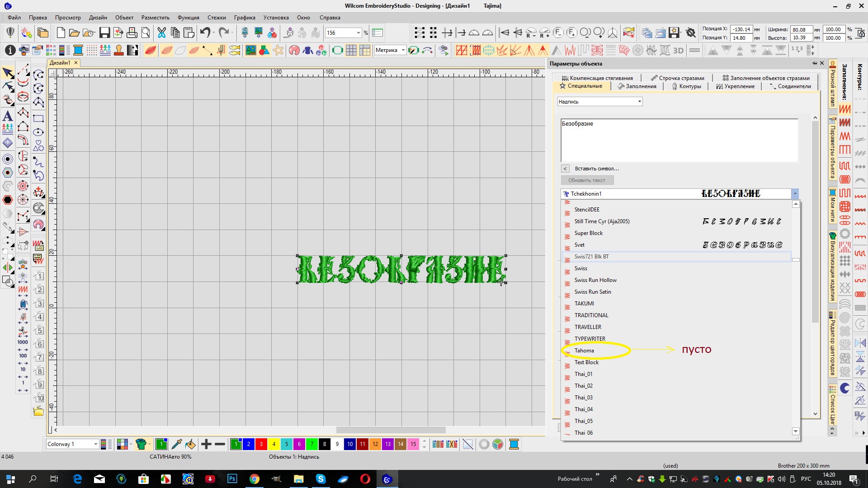868x488 pixels.
Task: Click the Print icon
Action: (x=132, y=33)
